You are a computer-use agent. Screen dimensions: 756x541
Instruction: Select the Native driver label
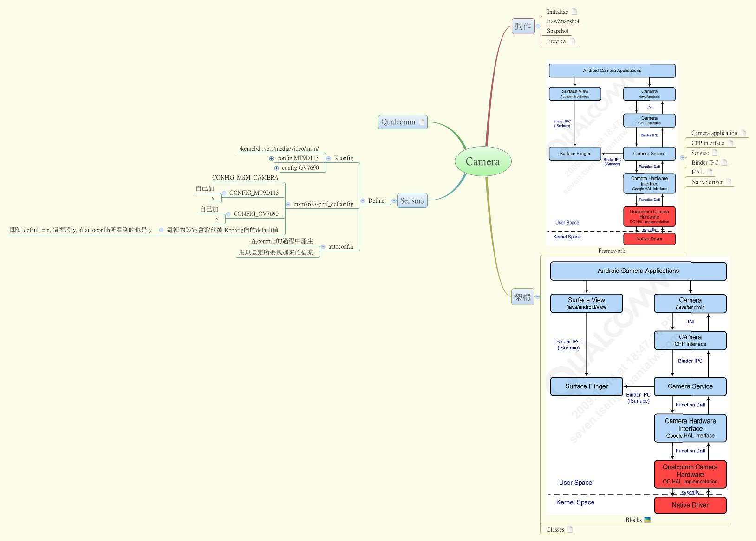point(707,182)
